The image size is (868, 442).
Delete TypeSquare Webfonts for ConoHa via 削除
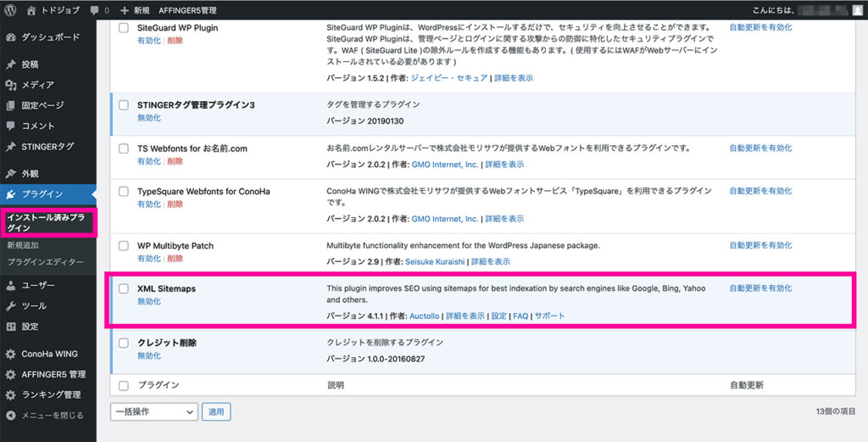tap(175, 204)
